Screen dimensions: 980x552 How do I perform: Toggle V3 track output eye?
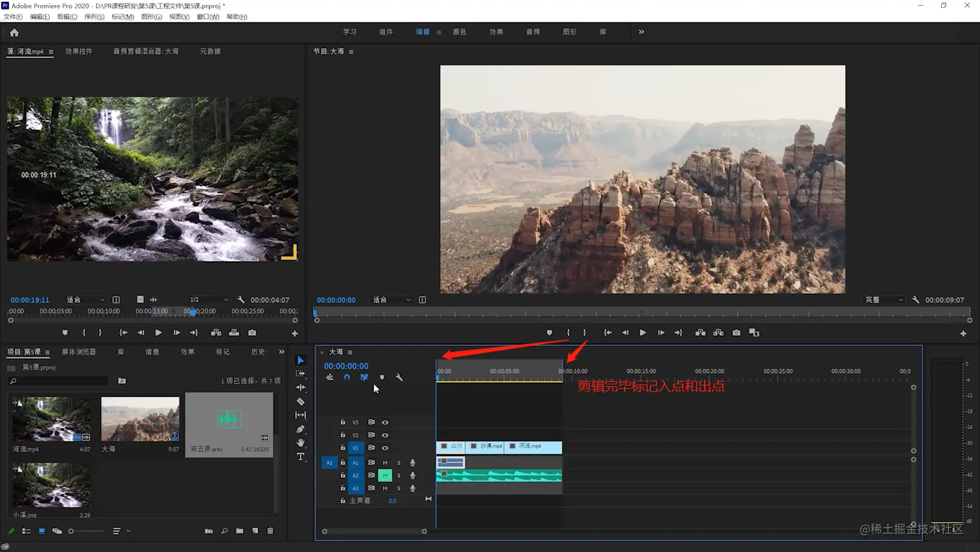[x=385, y=422]
